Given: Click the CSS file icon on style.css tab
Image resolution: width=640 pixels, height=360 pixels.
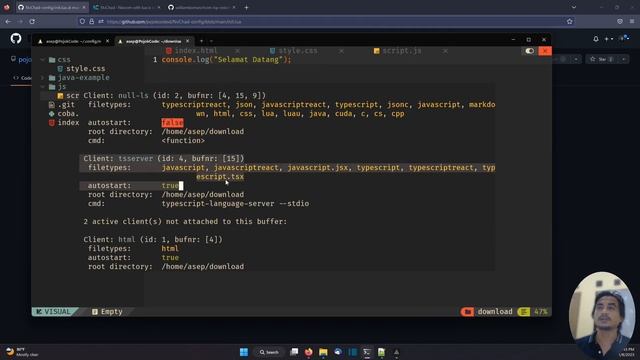Looking at the screenshot, I should [272, 51].
